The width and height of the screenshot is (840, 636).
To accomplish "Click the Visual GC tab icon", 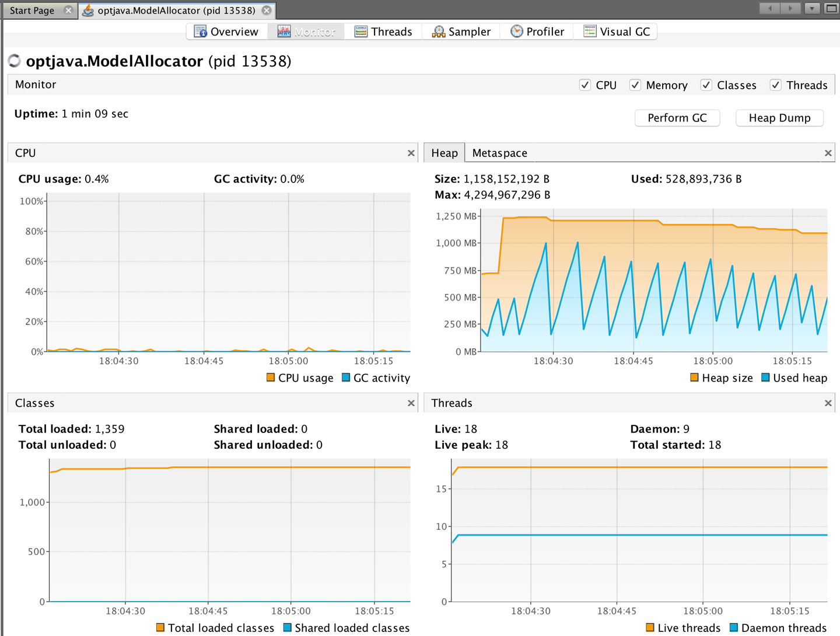I will [x=590, y=32].
